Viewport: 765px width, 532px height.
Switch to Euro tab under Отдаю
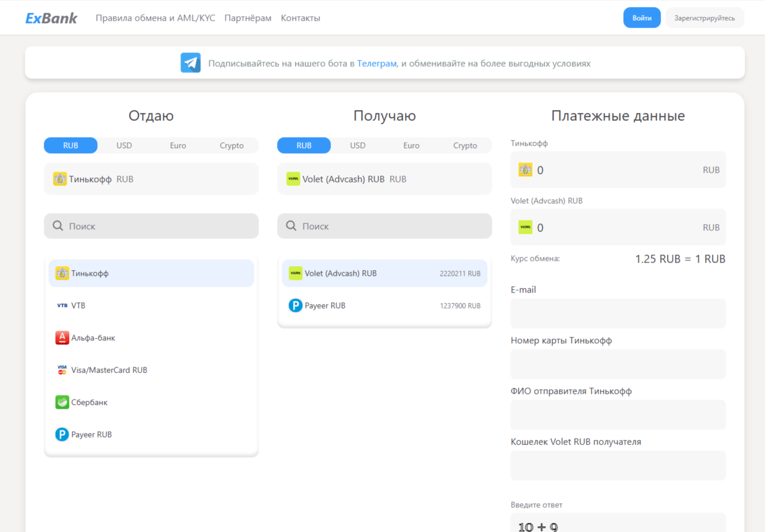tap(178, 146)
